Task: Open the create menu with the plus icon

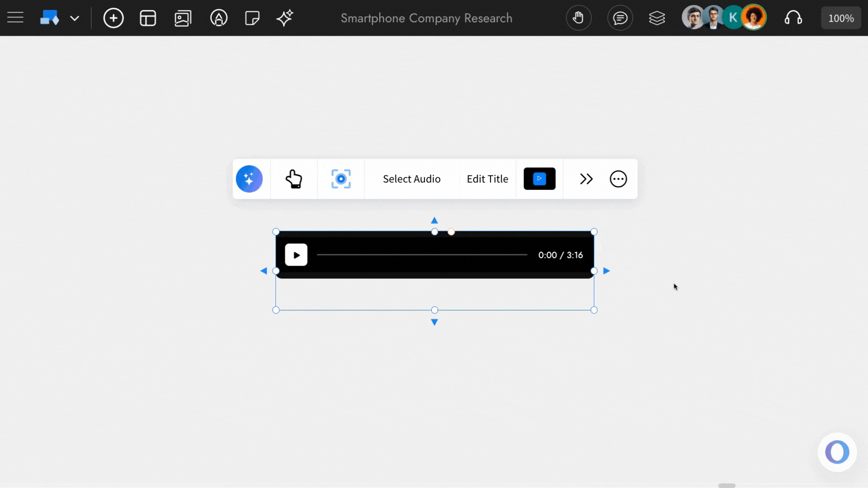Action: (x=113, y=18)
